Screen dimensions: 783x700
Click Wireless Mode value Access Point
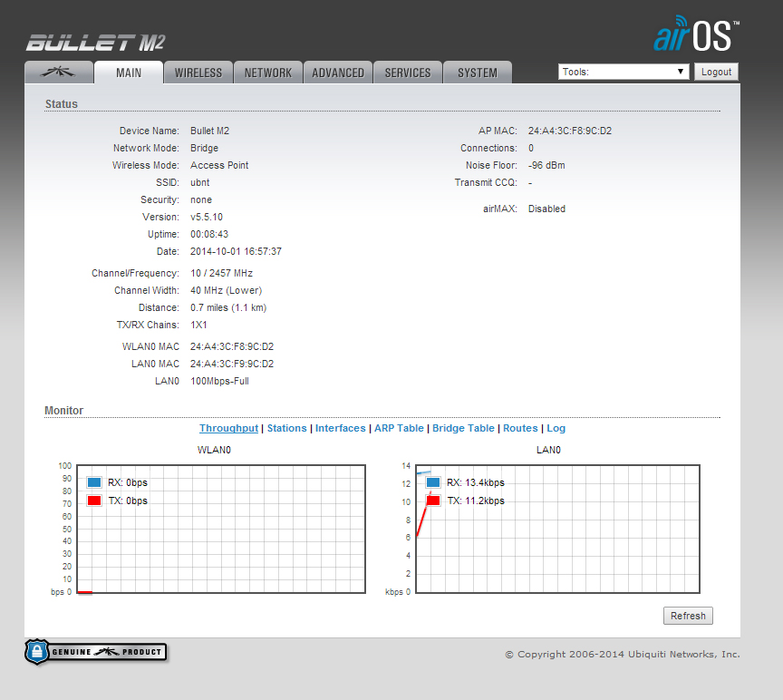[x=219, y=165]
